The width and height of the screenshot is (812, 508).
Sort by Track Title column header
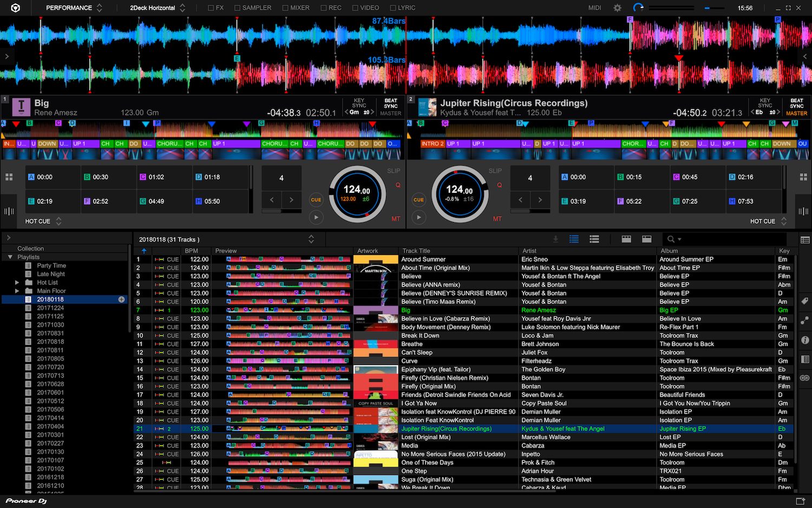pos(416,251)
